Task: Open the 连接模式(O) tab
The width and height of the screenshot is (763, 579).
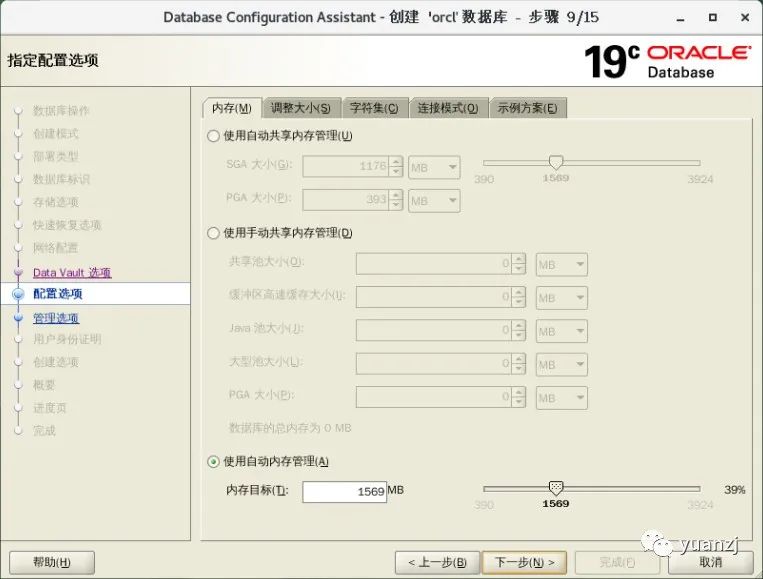Action: point(448,108)
